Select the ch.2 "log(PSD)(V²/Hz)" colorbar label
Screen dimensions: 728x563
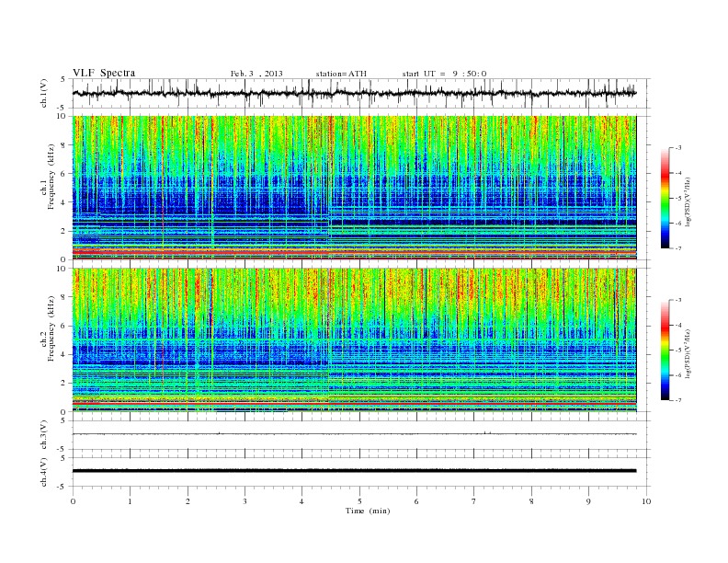coord(688,353)
